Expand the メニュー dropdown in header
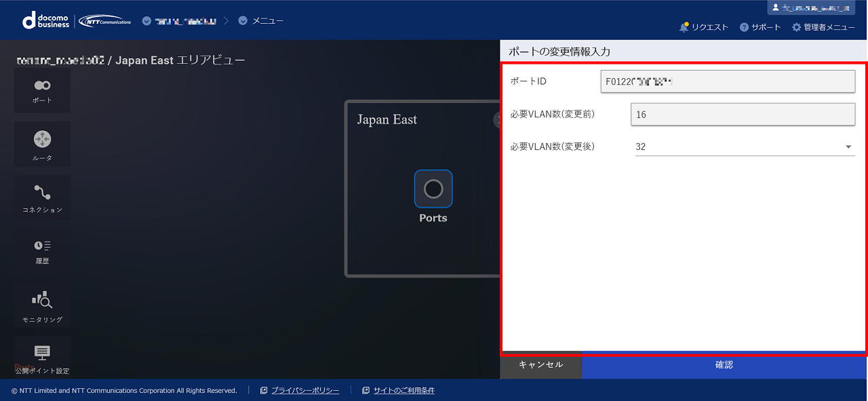 pyautogui.click(x=261, y=21)
